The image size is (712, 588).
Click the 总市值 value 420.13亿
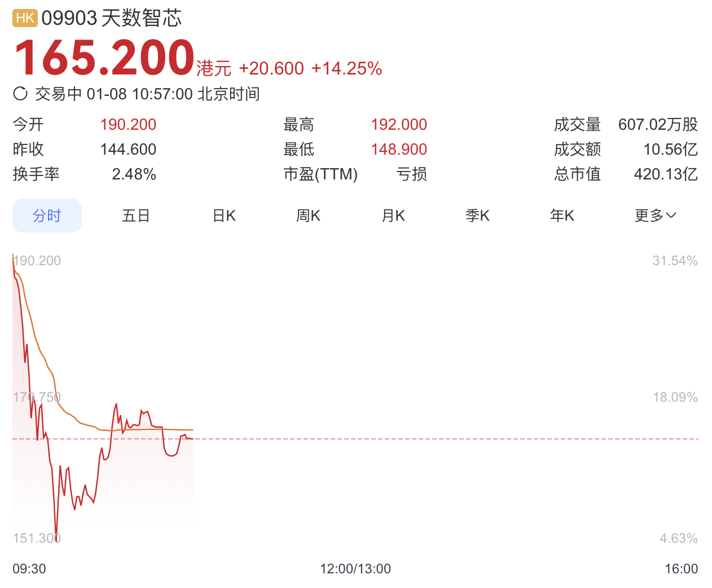(666, 174)
